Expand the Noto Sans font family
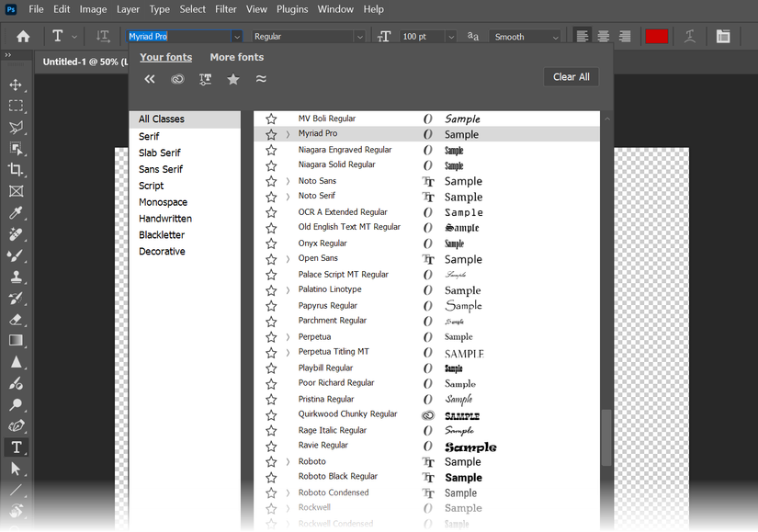This screenshot has height=532, width=758. pyautogui.click(x=288, y=181)
